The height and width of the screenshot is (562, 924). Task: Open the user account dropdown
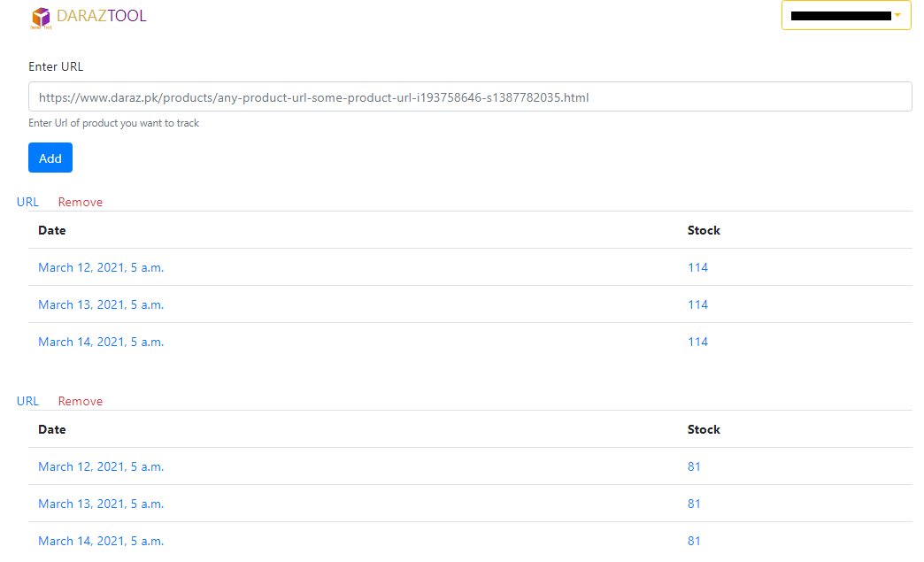(845, 15)
